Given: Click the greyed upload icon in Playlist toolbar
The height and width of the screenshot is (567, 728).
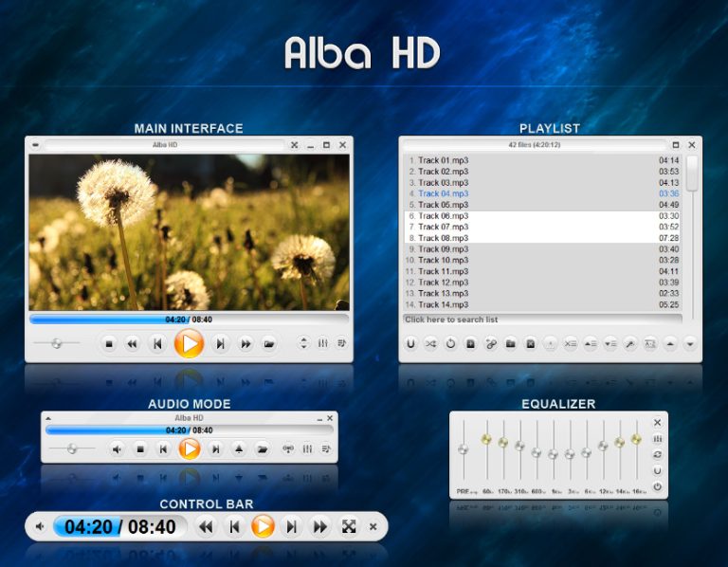Looking at the screenshot, I should pos(550,343).
